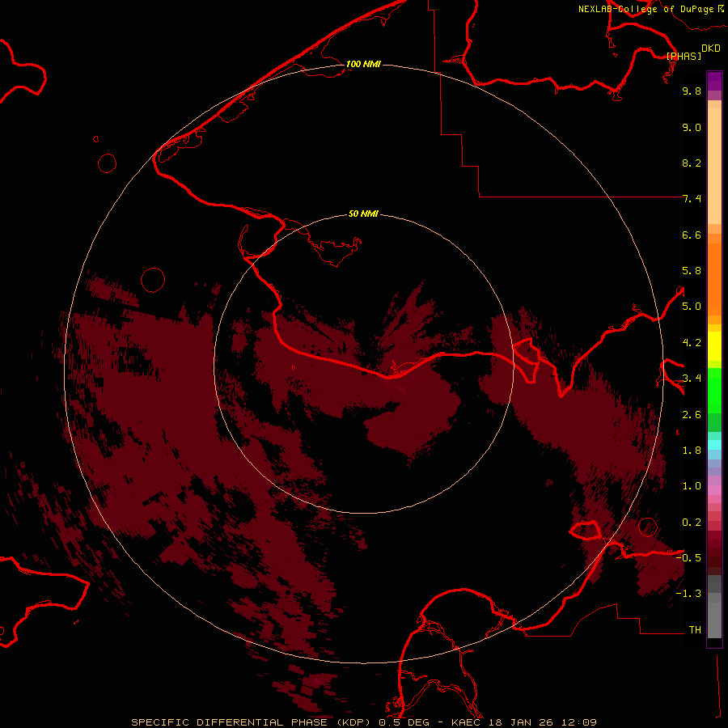The image size is (728, 728).
Task: Pick the peach segment of the color bar
Action: point(714,166)
